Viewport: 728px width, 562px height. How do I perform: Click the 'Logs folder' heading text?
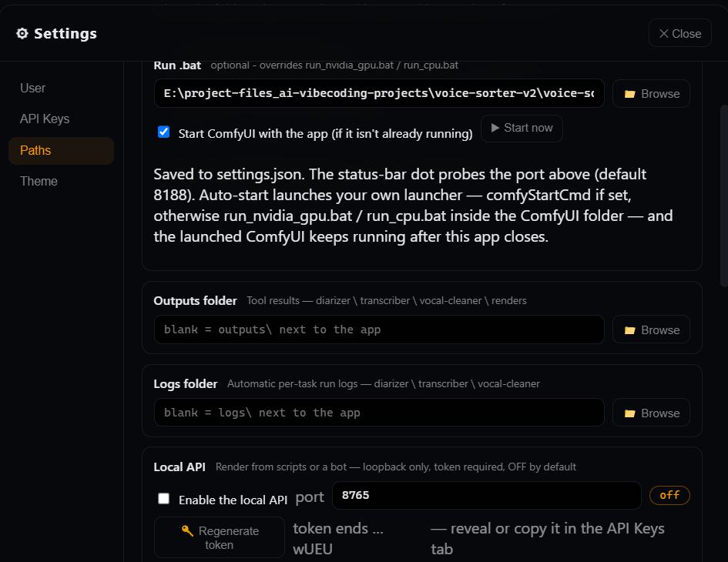(185, 384)
